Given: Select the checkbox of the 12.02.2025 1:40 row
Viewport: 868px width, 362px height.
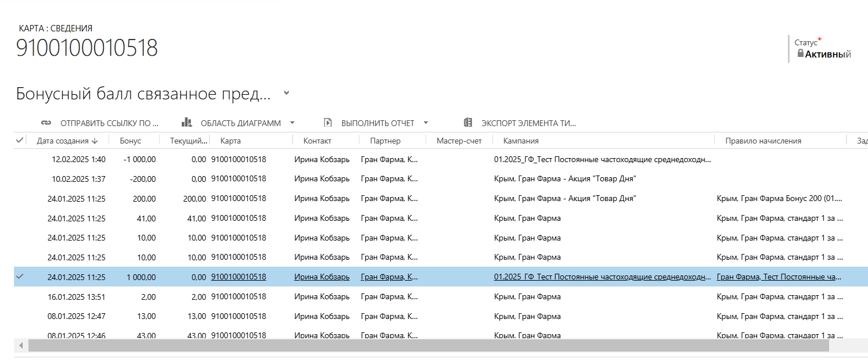Looking at the screenshot, I should tap(20, 159).
